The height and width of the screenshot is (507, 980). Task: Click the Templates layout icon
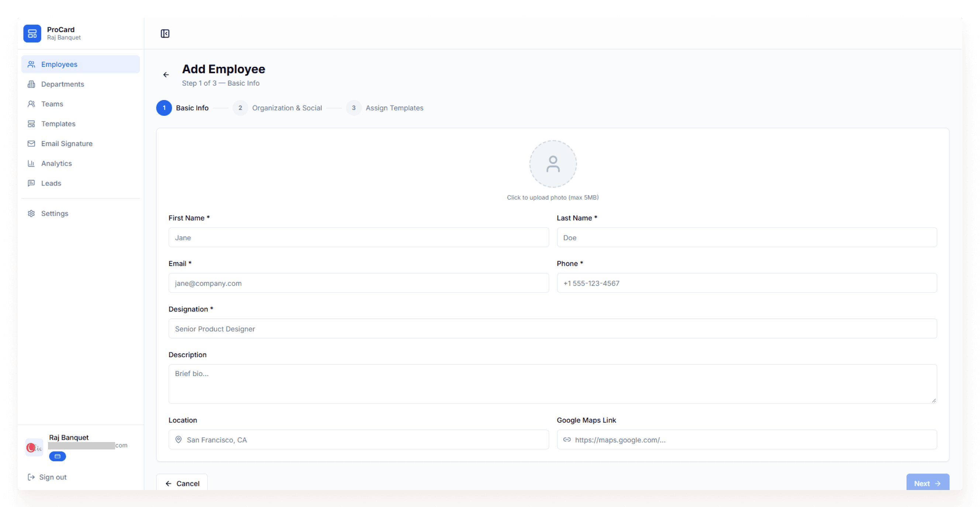[31, 124]
